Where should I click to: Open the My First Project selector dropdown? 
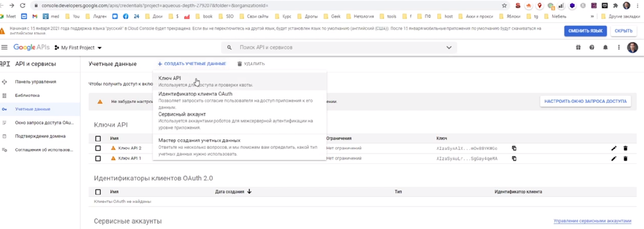(78, 47)
